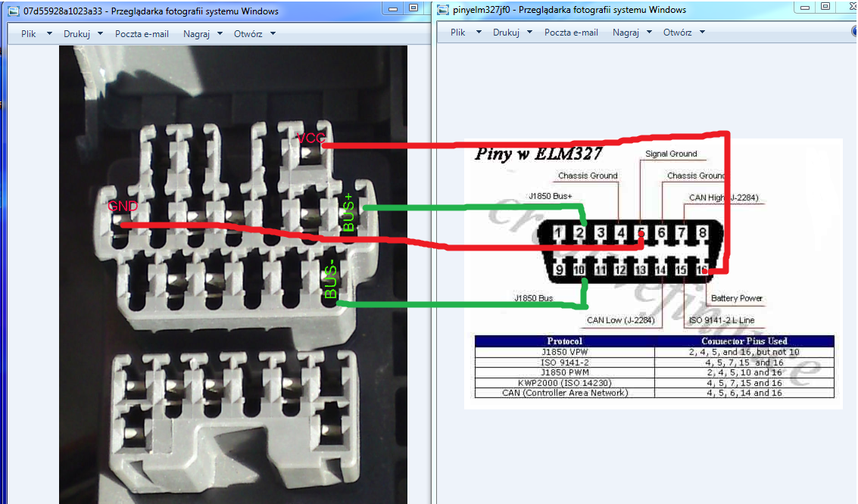Open help via the blue help icon
The width and height of the screenshot is (858, 504).
pos(854,32)
